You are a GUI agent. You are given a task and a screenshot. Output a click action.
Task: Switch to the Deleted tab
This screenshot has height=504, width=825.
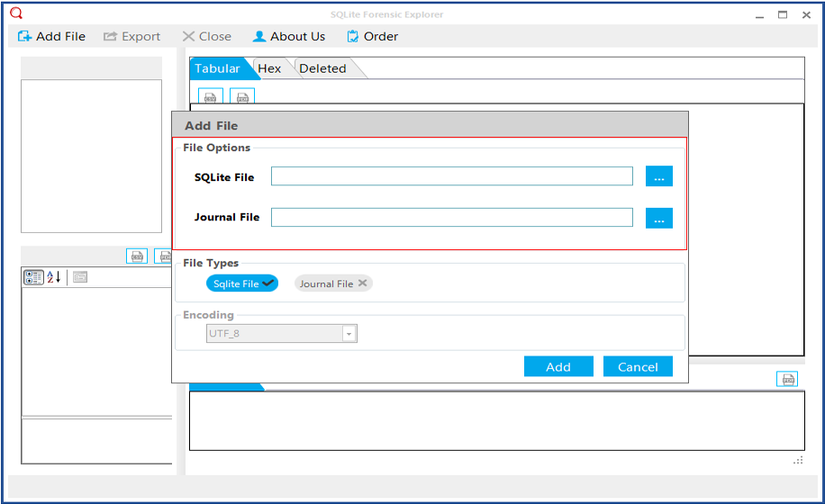pyautogui.click(x=322, y=68)
